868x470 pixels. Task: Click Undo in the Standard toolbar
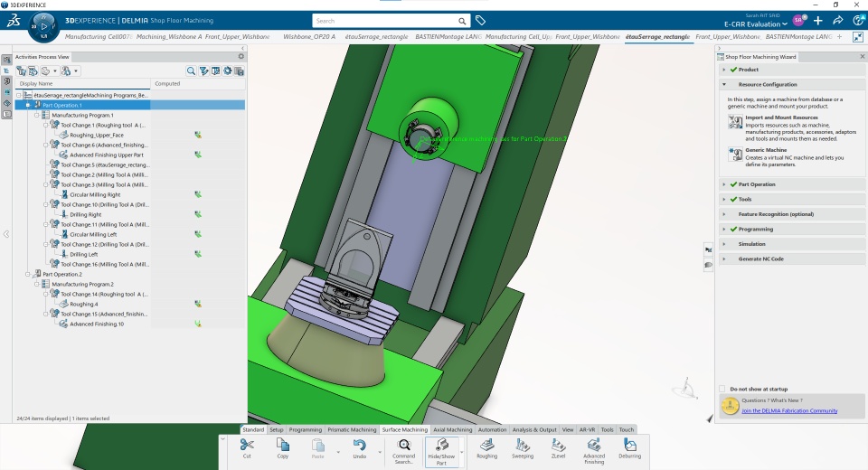coord(360,449)
